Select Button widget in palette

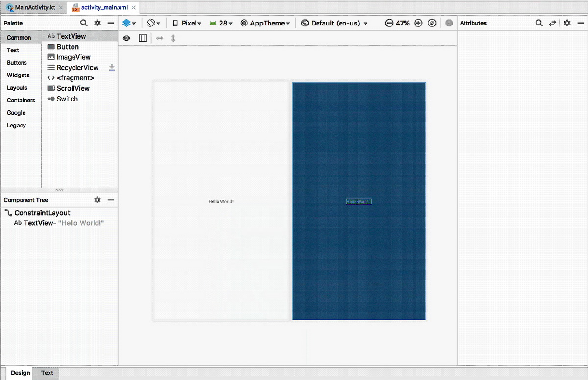coord(80,47)
